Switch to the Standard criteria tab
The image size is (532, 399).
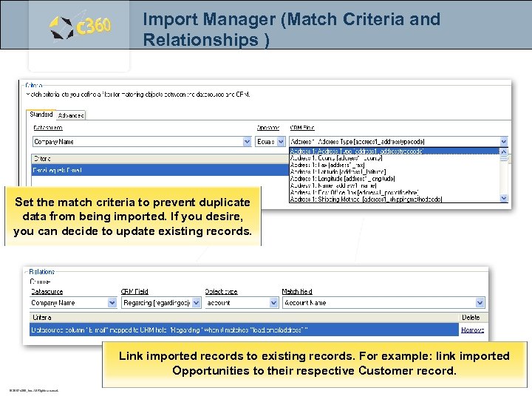tap(41, 115)
